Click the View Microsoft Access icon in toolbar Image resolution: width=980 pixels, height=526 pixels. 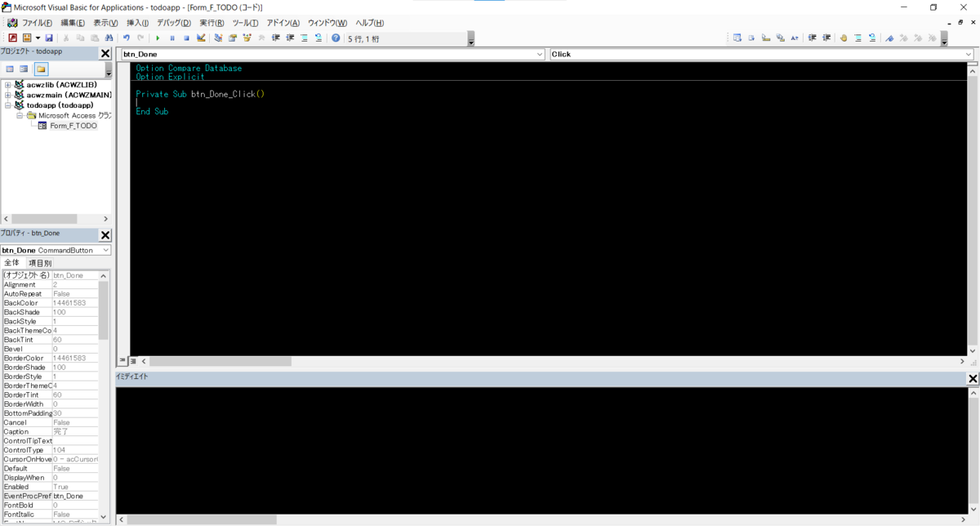pyautogui.click(x=12, y=38)
